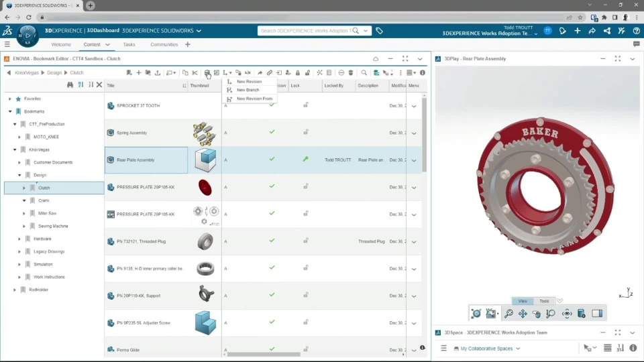
Task: Add a new dashboard tab with plus button
Action: [187, 44]
